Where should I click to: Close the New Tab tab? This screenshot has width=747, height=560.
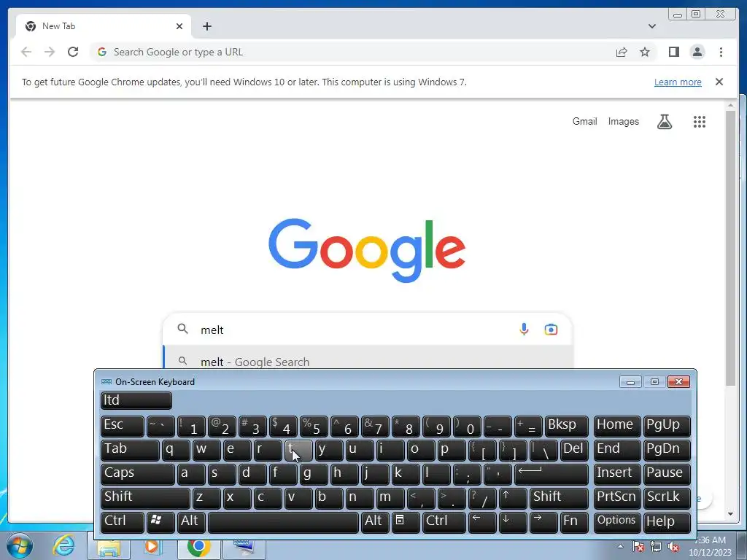179,26
